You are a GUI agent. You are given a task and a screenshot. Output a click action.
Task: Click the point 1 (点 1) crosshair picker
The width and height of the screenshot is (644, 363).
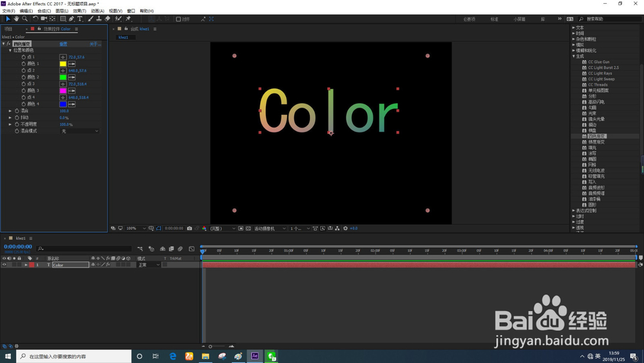[x=63, y=57]
